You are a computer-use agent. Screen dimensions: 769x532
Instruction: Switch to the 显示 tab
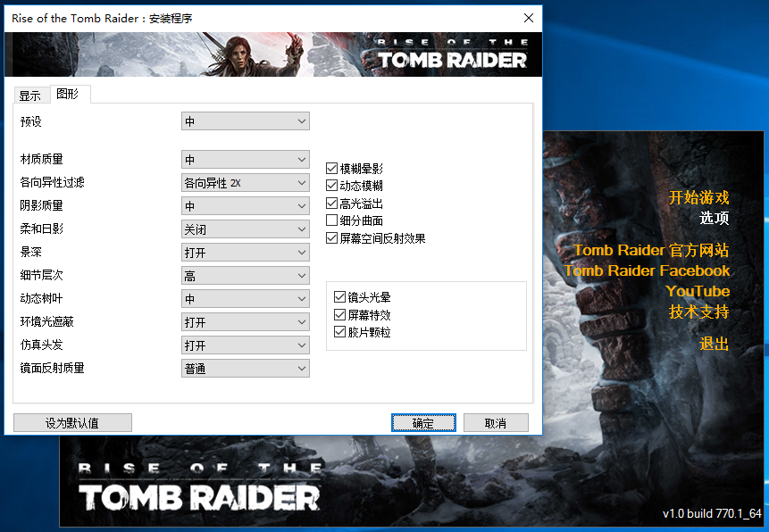click(31, 96)
